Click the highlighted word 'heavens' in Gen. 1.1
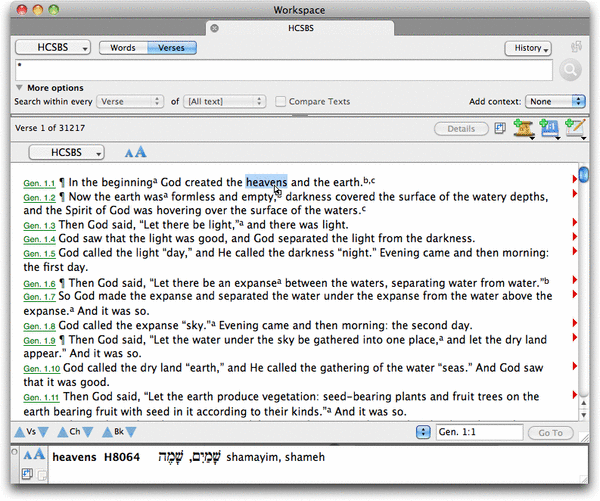Image resolution: width=600 pixels, height=501 pixels. click(266, 182)
